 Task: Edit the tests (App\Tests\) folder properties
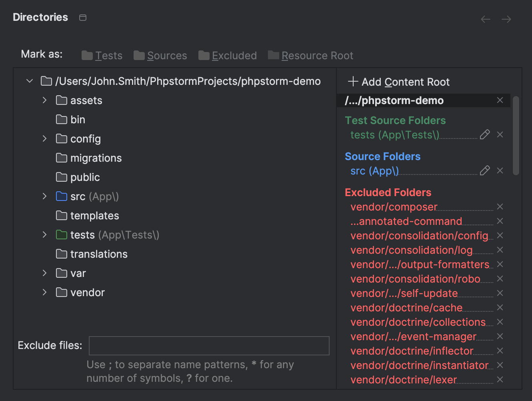485,134
